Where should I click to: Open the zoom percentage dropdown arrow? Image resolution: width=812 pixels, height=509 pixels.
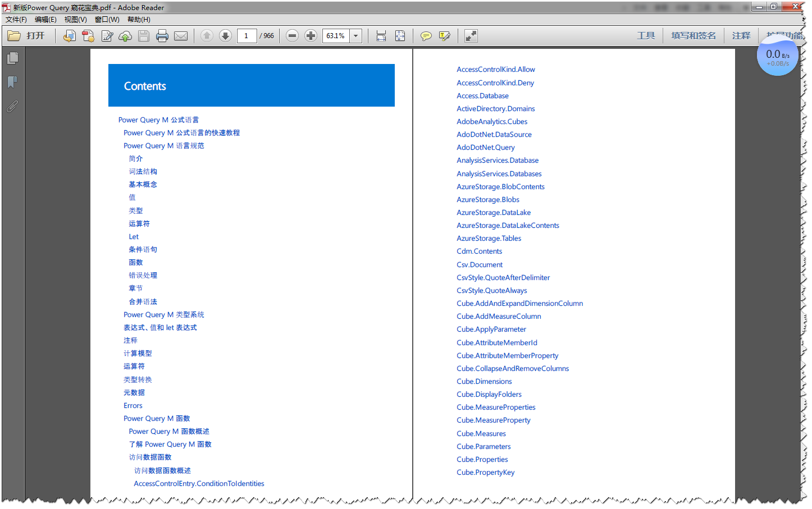(x=355, y=36)
